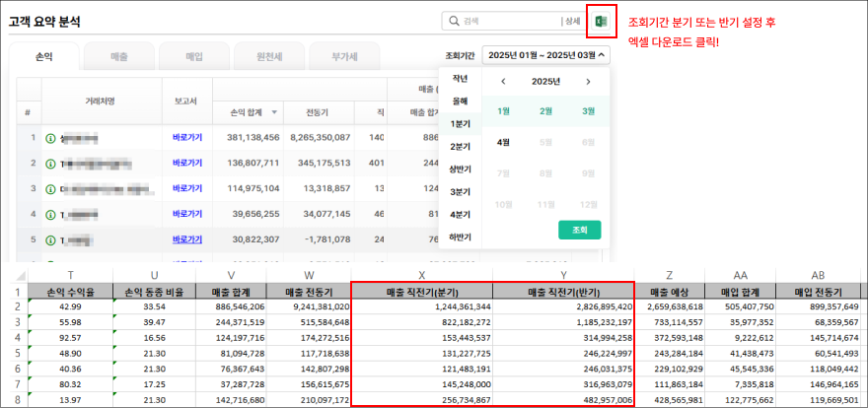The height and width of the screenshot is (408, 868).
Task: Select the 상반기 period preset
Action: point(460,169)
